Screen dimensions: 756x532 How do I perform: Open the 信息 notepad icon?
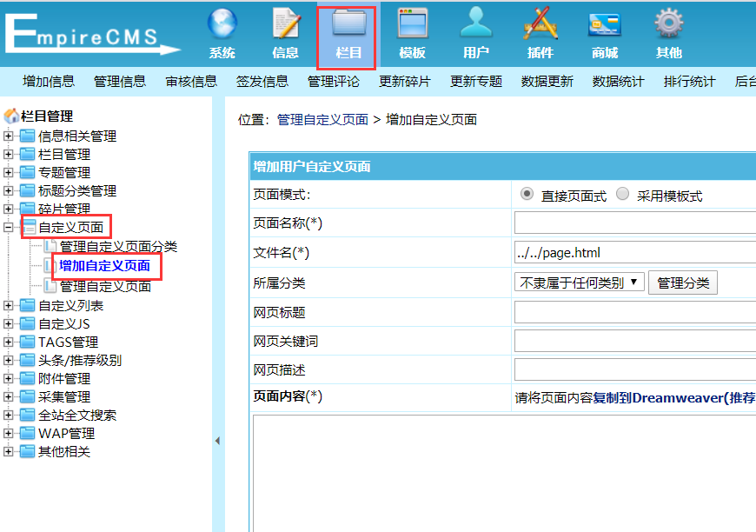coord(286,23)
